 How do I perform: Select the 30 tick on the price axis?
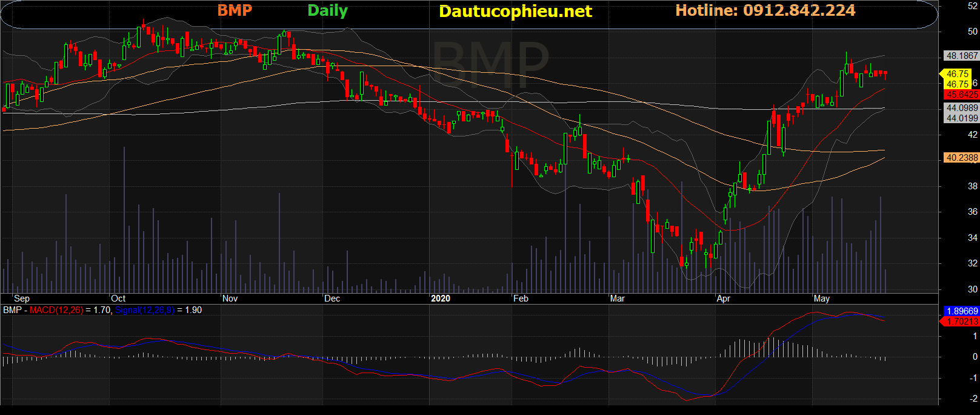point(973,289)
